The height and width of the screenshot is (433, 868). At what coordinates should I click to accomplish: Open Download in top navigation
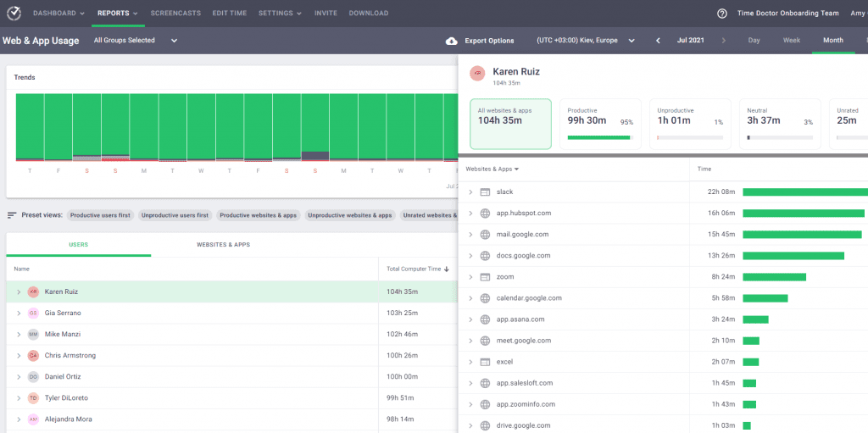[x=369, y=14]
